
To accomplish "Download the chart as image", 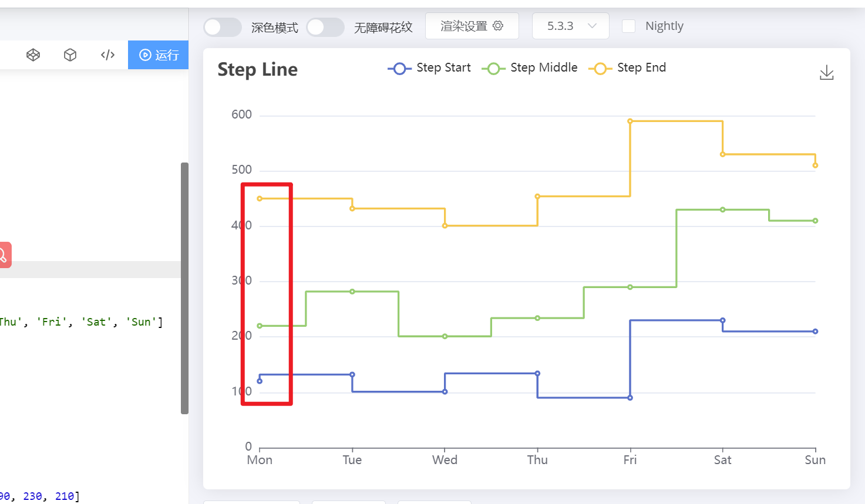I will (826, 73).
